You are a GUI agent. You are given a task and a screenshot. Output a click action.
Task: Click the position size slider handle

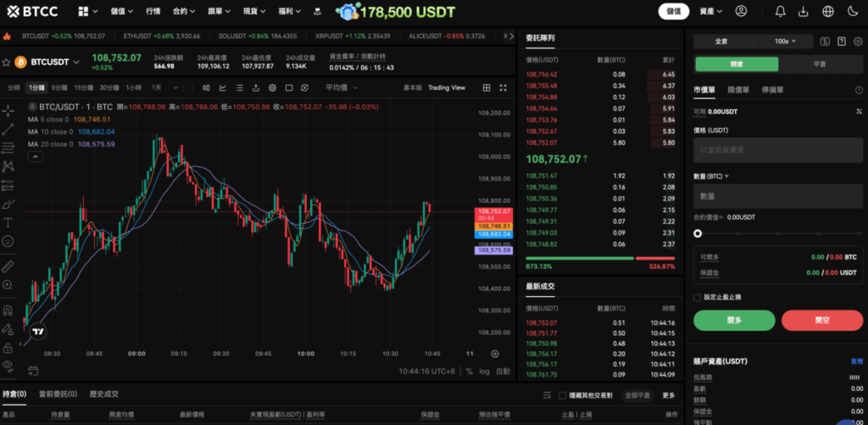point(698,233)
